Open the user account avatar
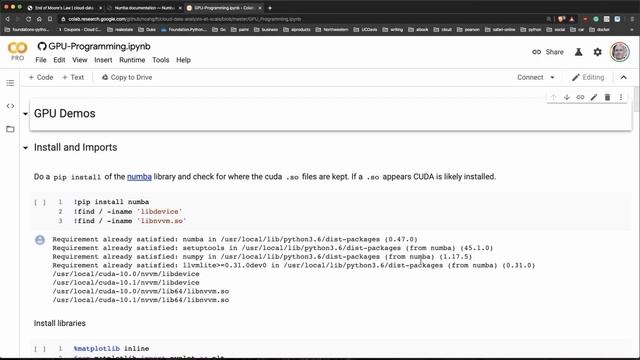Image resolution: width=640 pixels, height=360 pixels. point(620,52)
